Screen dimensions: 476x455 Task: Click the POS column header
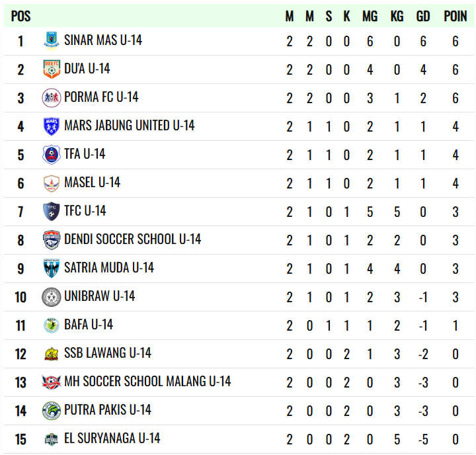(x=20, y=17)
